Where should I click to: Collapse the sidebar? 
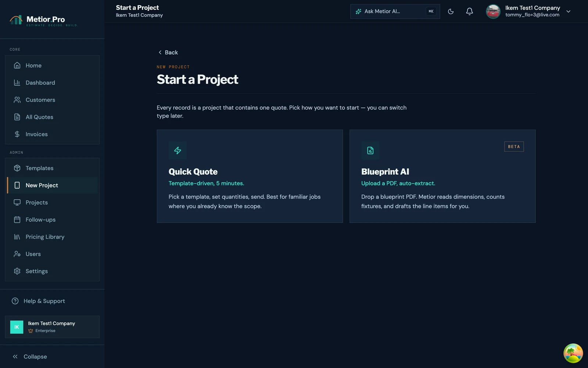click(x=30, y=357)
